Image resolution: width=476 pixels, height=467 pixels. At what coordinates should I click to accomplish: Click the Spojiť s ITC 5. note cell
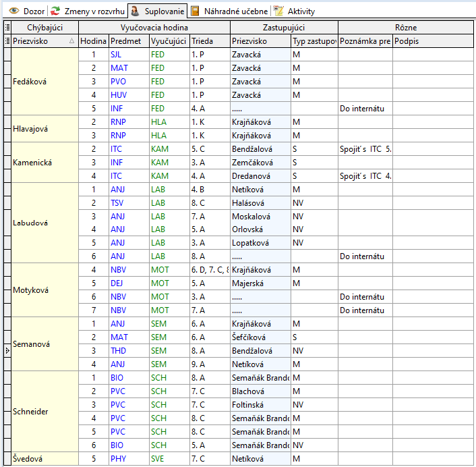click(x=365, y=149)
